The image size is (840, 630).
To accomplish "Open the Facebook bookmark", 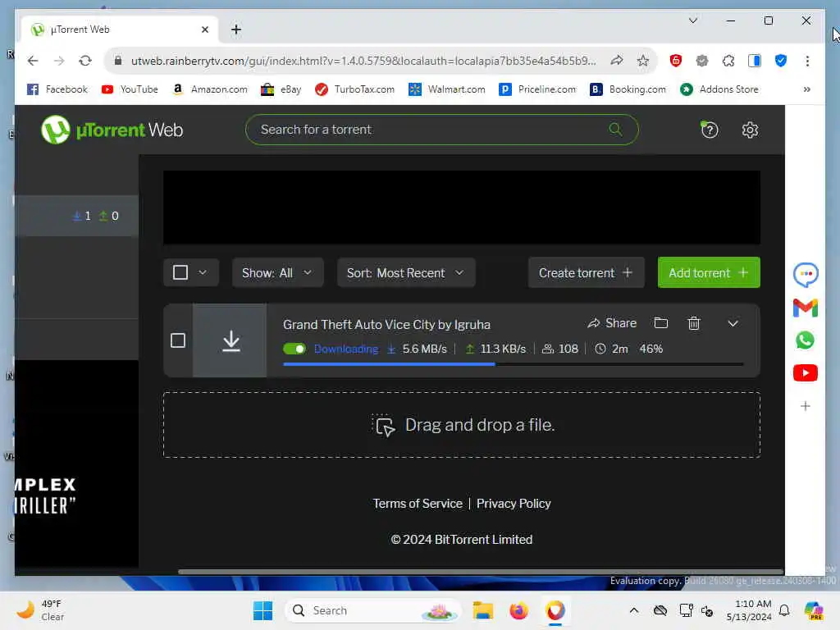I will point(57,89).
